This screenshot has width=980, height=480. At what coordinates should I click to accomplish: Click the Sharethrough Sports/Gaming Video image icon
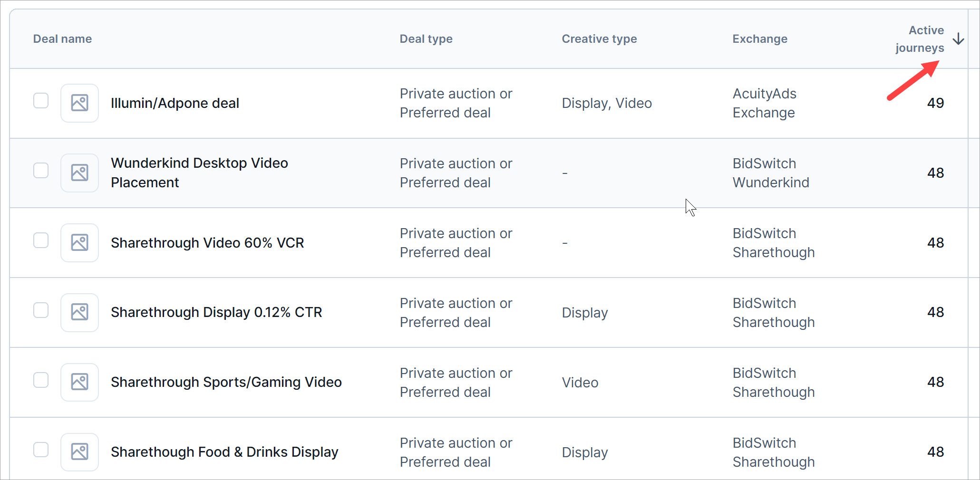pyautogui.click(x=79, y=382)
